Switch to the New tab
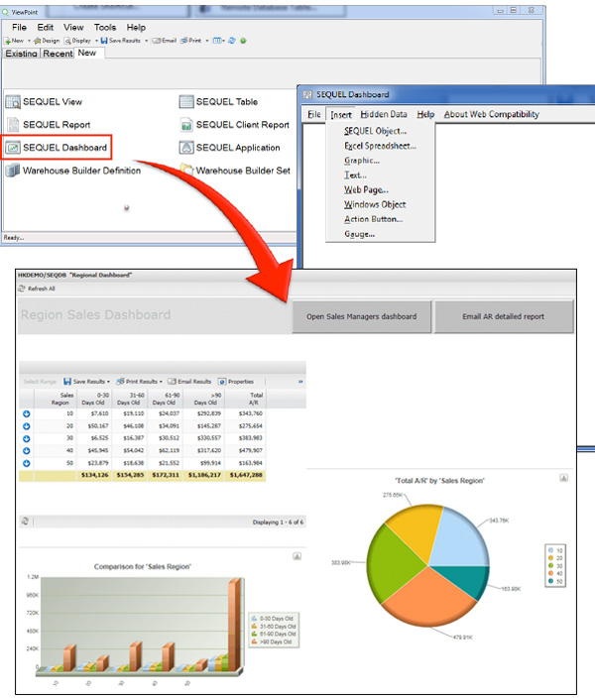This screenshot has width=595, height=700. tap(87, 53)
